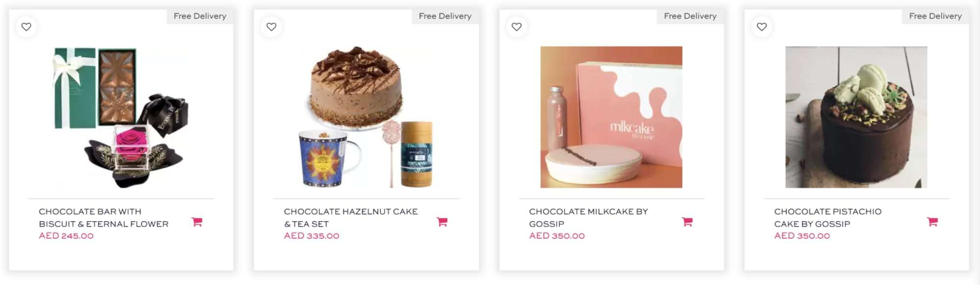Open Chocolate Bar with Biscuit & Eternal Flower title

pyautogui.click(x=103, y=217)
